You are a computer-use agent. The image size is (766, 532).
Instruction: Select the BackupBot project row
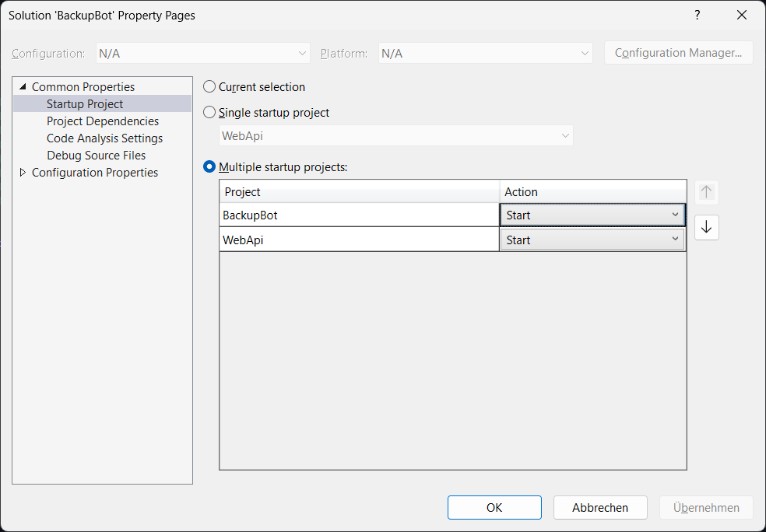(x=359, y=215)
